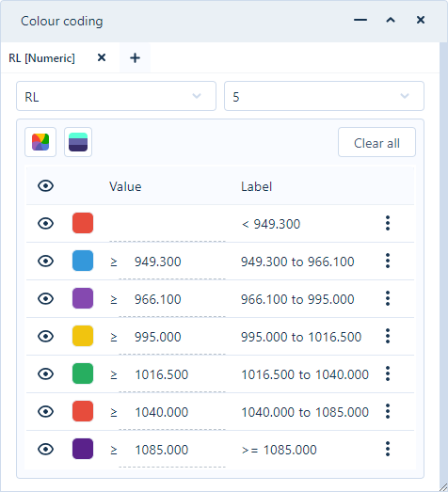Click the Clear all button
The image size is (448, 492).
click(x=376, y=142)
